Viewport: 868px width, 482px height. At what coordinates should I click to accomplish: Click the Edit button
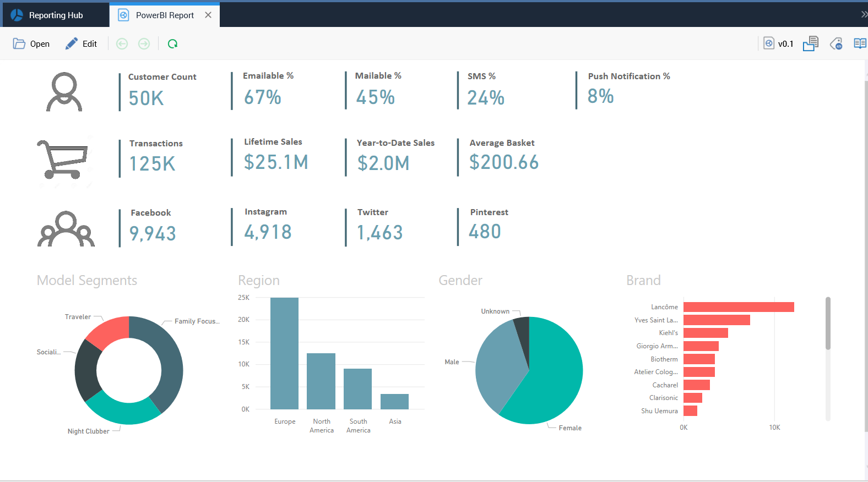(81, 44)
